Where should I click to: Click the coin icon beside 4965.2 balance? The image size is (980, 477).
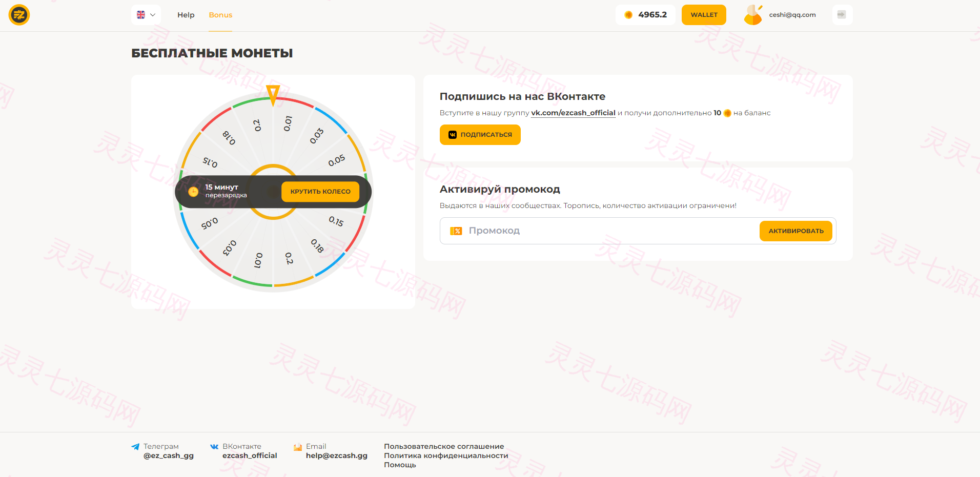coord(628,15)
